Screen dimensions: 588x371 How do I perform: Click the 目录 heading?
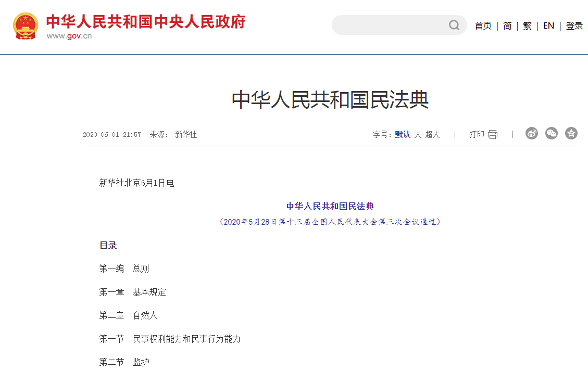[108, 246]
